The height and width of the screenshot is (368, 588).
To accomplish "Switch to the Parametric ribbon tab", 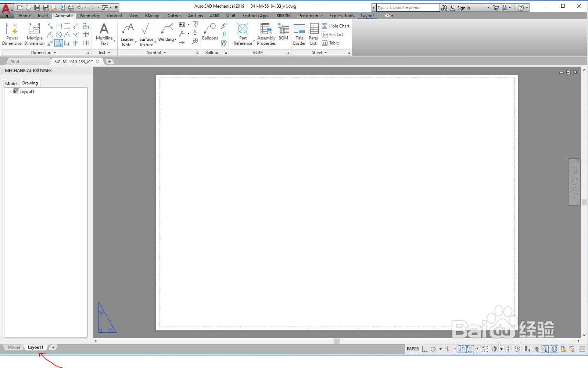I will click(90, 16).
